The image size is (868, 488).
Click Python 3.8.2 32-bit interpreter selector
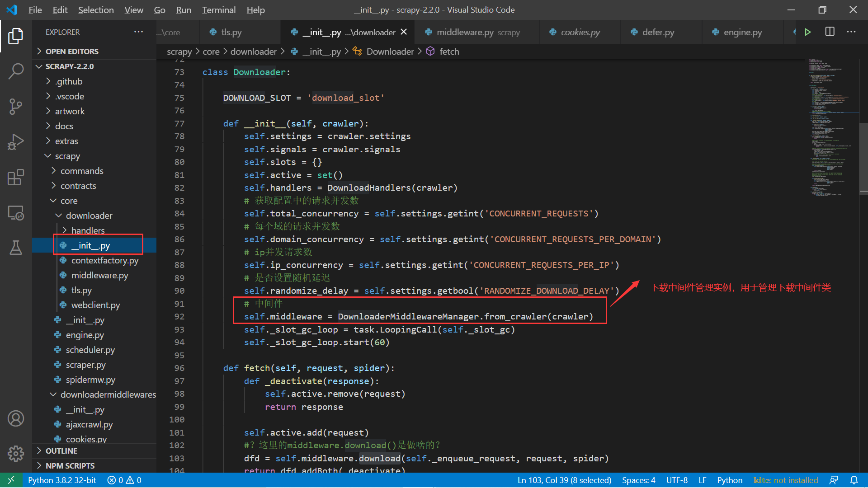pyautogui.click(x=62, y=480)
